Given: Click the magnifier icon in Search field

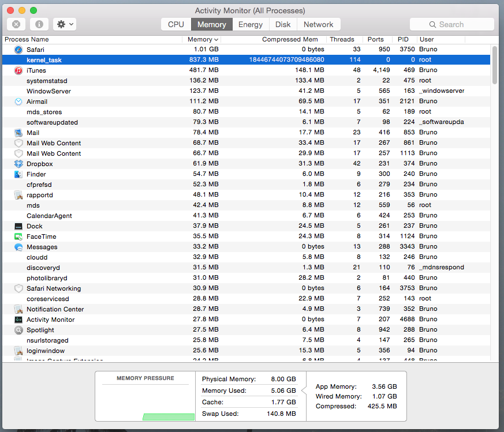Looking at the screenshot, I should point(432,24).
